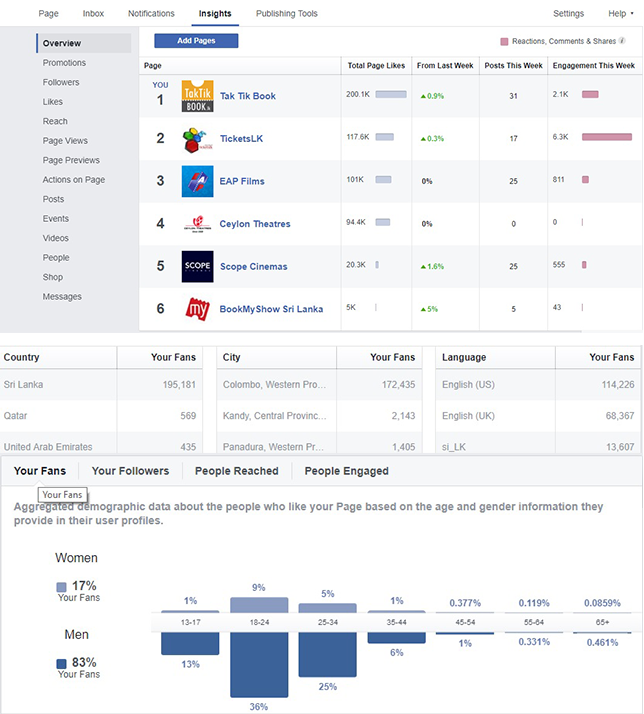Open People in the sidebar
Image resolution: width=644 pixels, height=714 pixels.
click(x=56, y=258)
